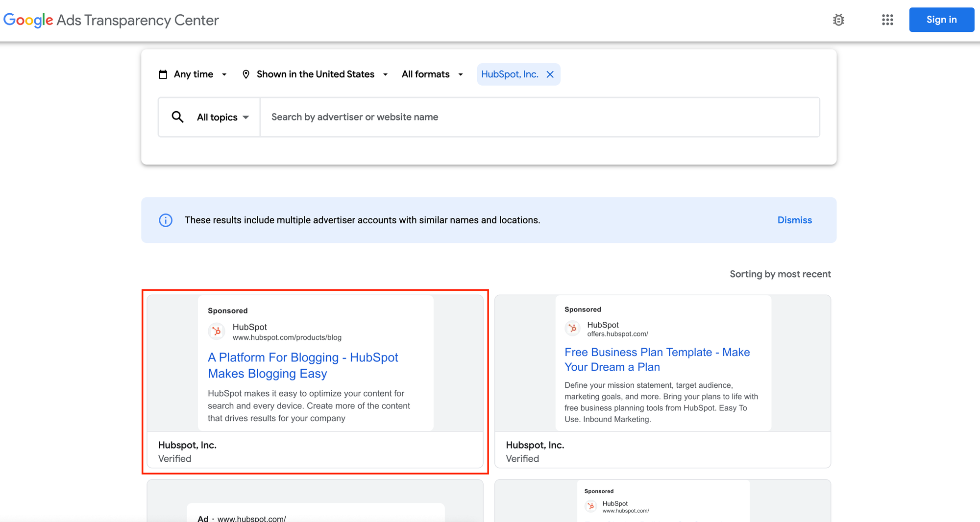Click Verified under the blogging ad
Screen dimensions: 980x522
(174, 459)
